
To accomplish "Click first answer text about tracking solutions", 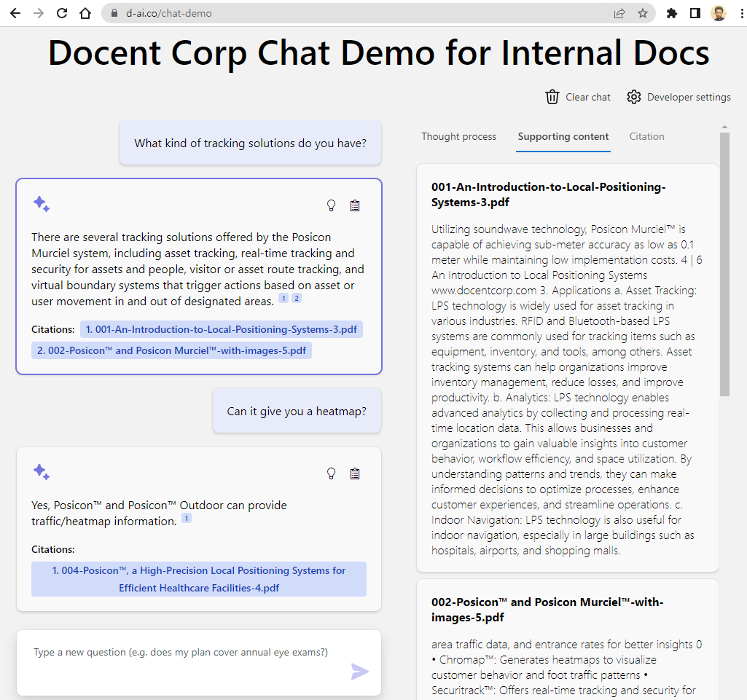I will 197,269.
